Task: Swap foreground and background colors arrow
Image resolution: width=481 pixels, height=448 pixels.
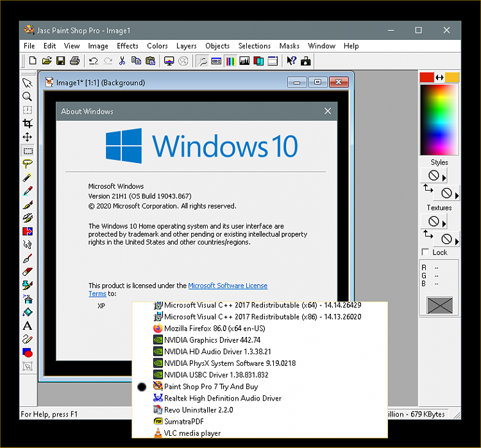Action: pos(439,78)
